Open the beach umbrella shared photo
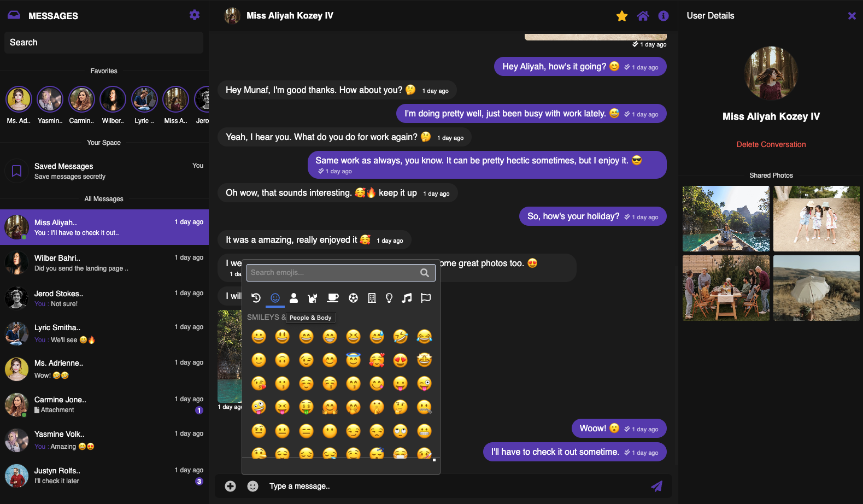This screenshot has width=863, height=504. [x=817, y=288]
